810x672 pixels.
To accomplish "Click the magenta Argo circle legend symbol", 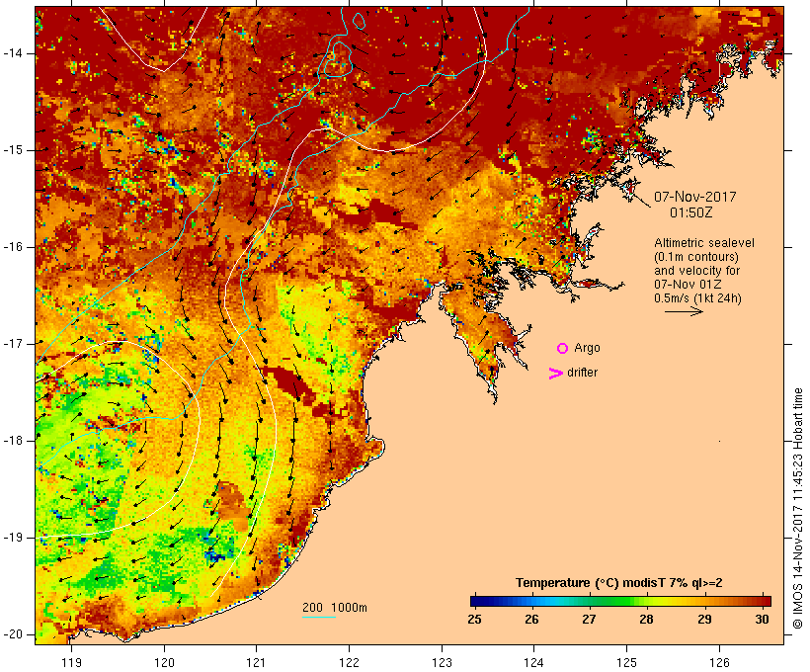I will pyautogui.click(x=563, y=349).
